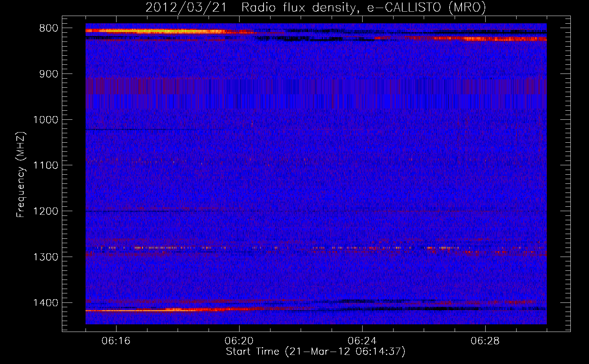Image resolution: width=589 pixels, height=364 pixels.
Task: Click the 'Frequency (MHZ)' axis label
Action: [21, 175]
